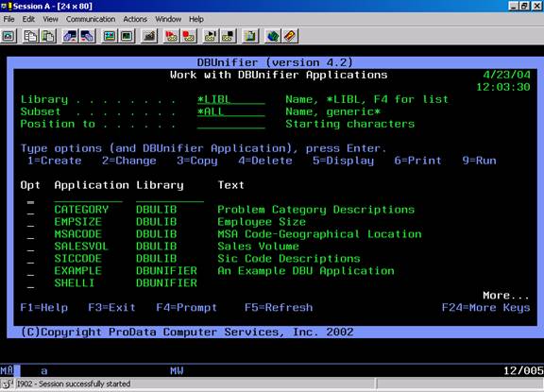Screen dimensions: 544x392
Task: Click the blank Library entry field under header
Action: point(170,197)
